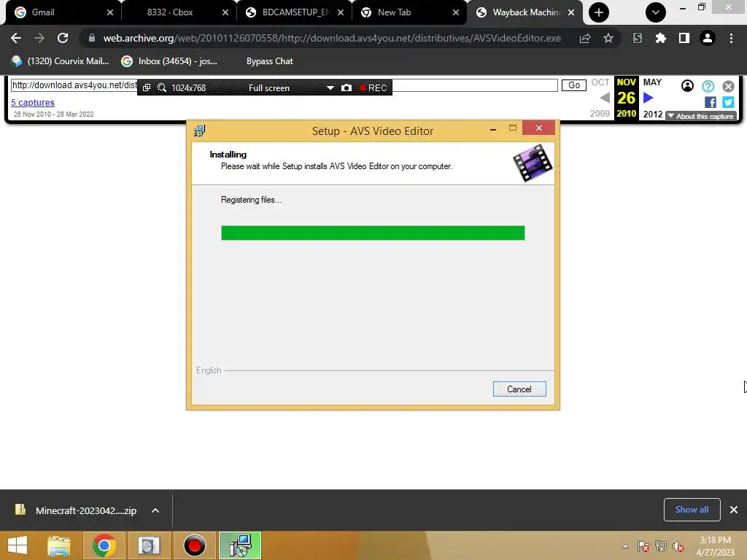The height and width of the screenshot is (560, 747).
Task: Take screenshot with recorder camera icon
Action: click(x=347, y=87)
